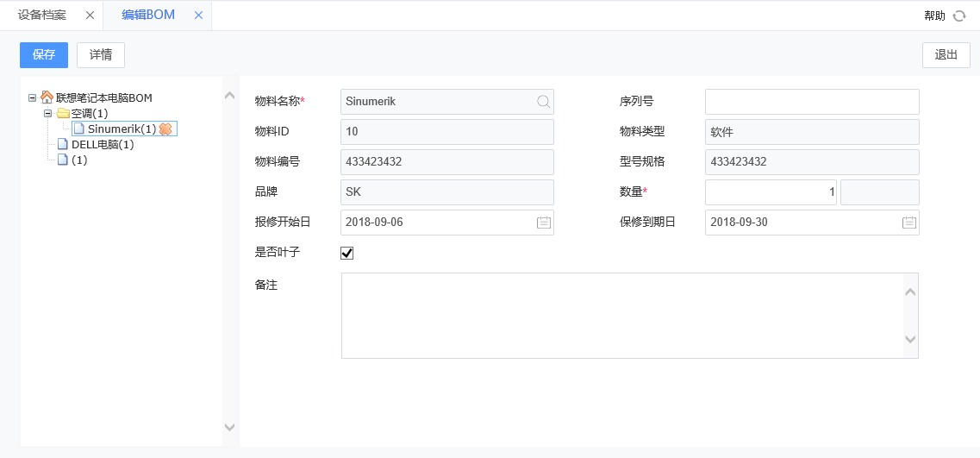980x458 pixels.
Task: Select the unnamed (1) tree item
Action: pyautogui.click(x=78, y=160)
